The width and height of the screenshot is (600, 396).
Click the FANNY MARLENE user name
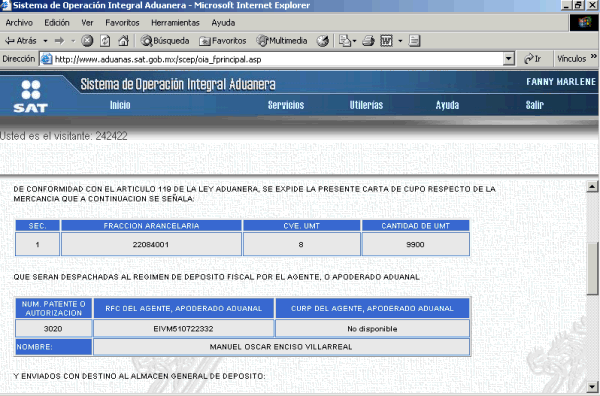(x=561, y=81)
